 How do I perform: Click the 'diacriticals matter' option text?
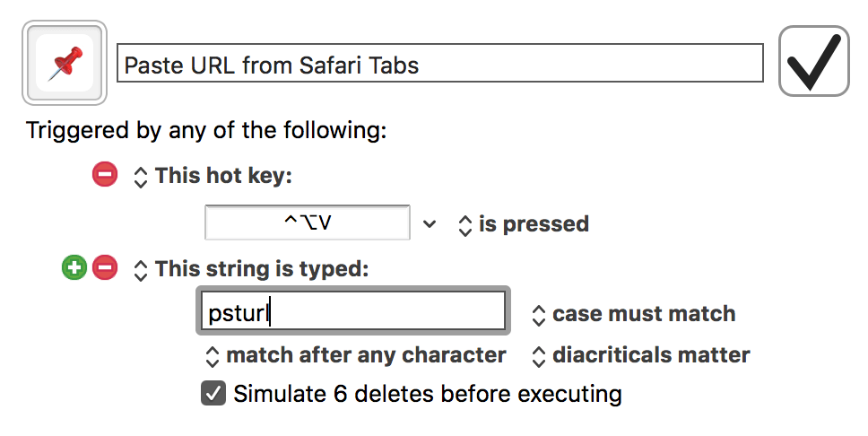click(x=650, y=355)
